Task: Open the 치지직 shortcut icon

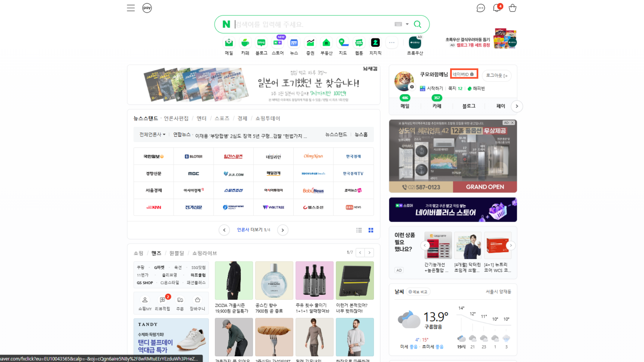Action: pos(375,43)
